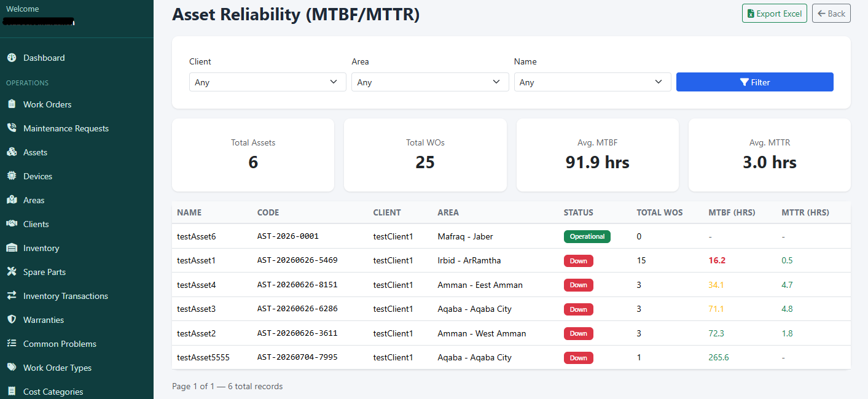Screen dimensions: 868x399
Task: Click code AST-20260704-7995
Action: coord(297,357)
